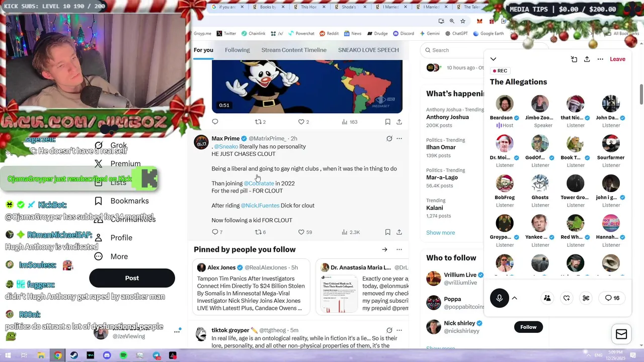Click arrow next to Pinned by people
This screenshot has height=362, width=644.
coord(384,249)
